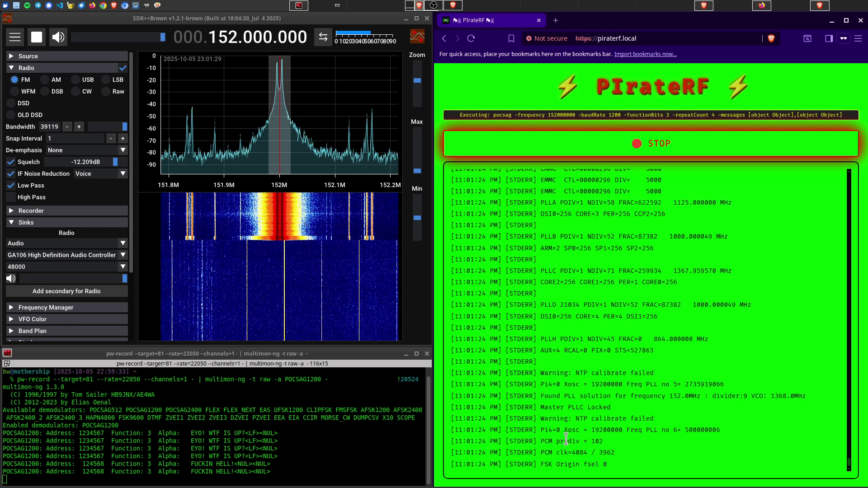Disable the Squelch checkbox

(x=11, y=162)
